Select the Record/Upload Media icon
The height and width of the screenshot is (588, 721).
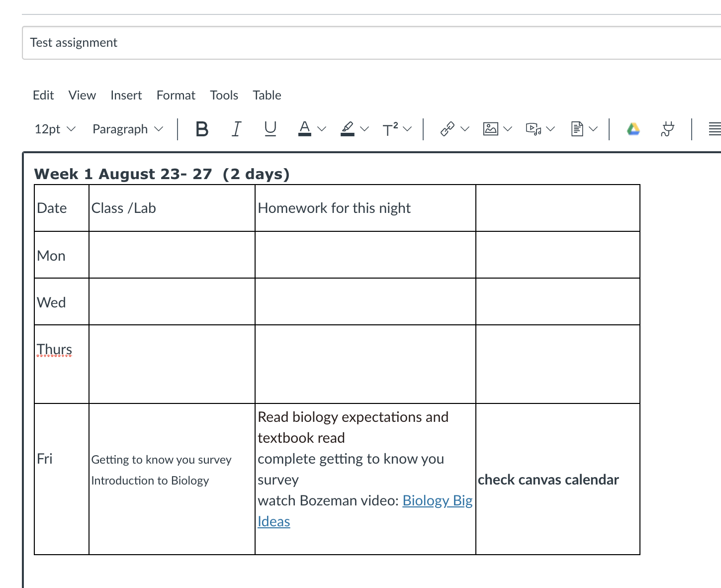(533, 129)
